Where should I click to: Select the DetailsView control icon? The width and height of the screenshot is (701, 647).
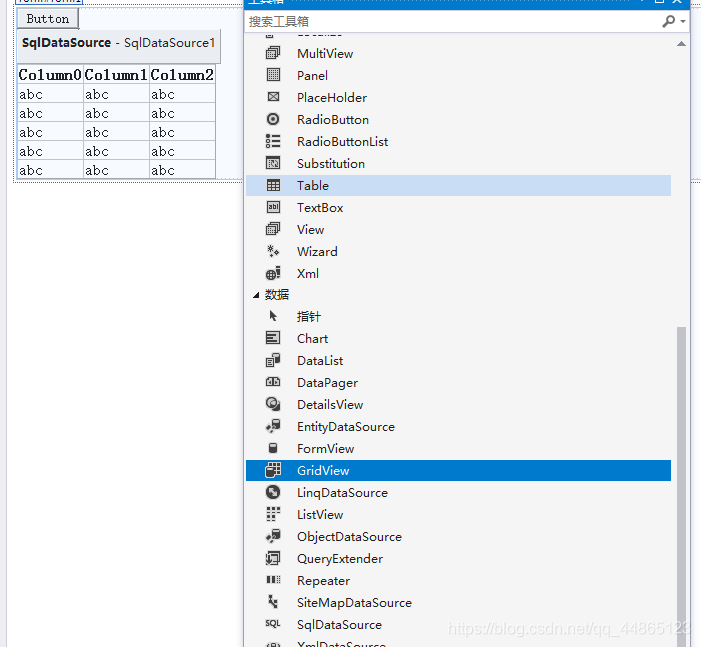tap(273, 404)
